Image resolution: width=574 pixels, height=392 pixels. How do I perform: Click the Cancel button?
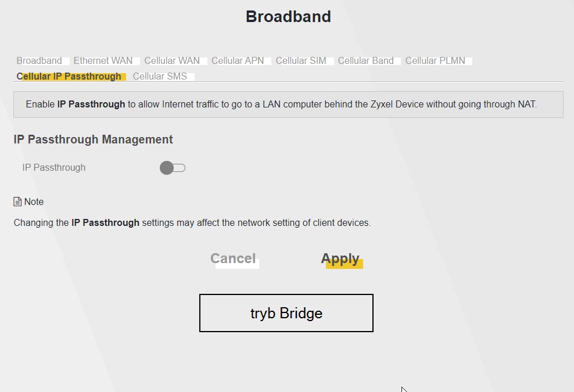click(233, 259)
